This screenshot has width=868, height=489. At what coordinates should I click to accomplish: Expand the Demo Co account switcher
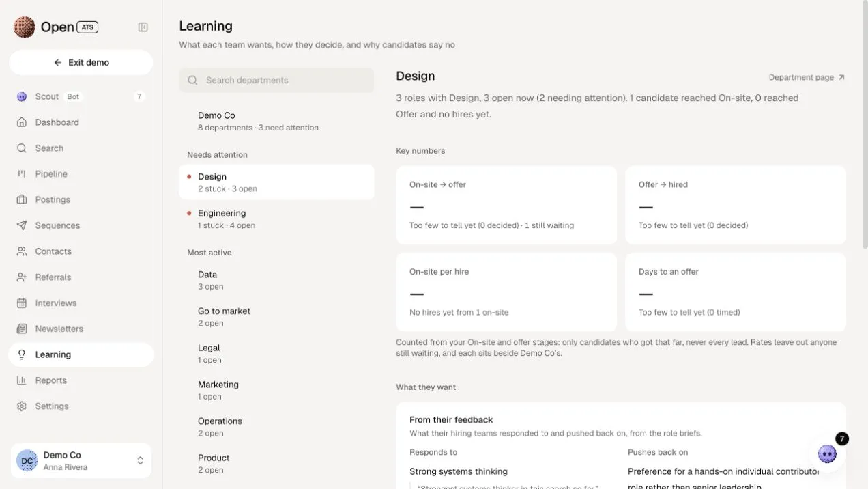coord(81,460)
